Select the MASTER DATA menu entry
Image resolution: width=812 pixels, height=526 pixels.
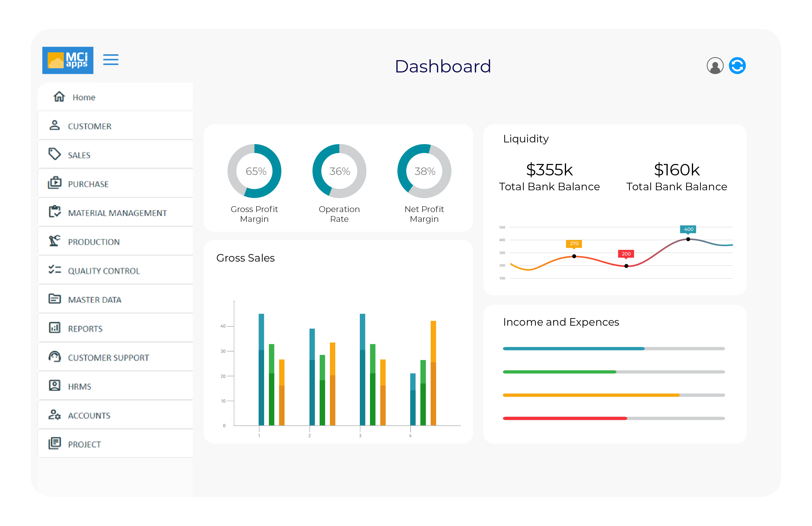95,300
